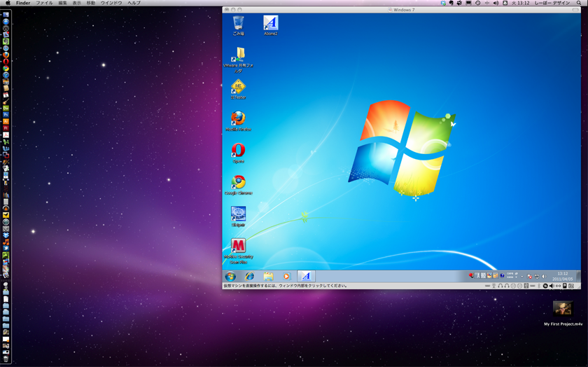588x367 pixels.
Task: Open Windows Explorer from the taskbar
Action: [268, 277]
